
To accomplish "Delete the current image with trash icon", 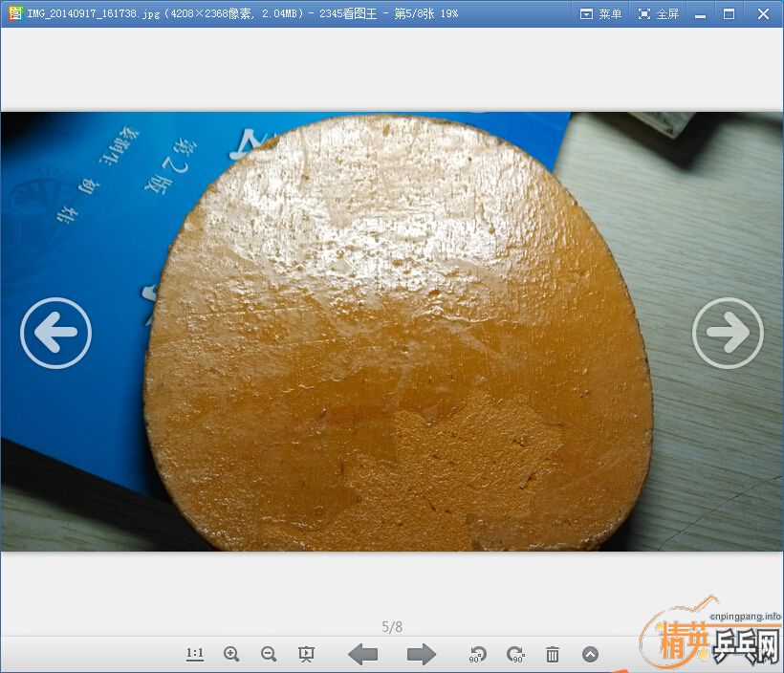I will coord(553,654).
